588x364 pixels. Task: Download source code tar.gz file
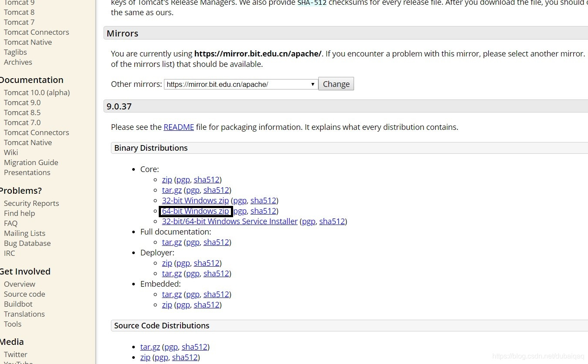tap(150, 347)
